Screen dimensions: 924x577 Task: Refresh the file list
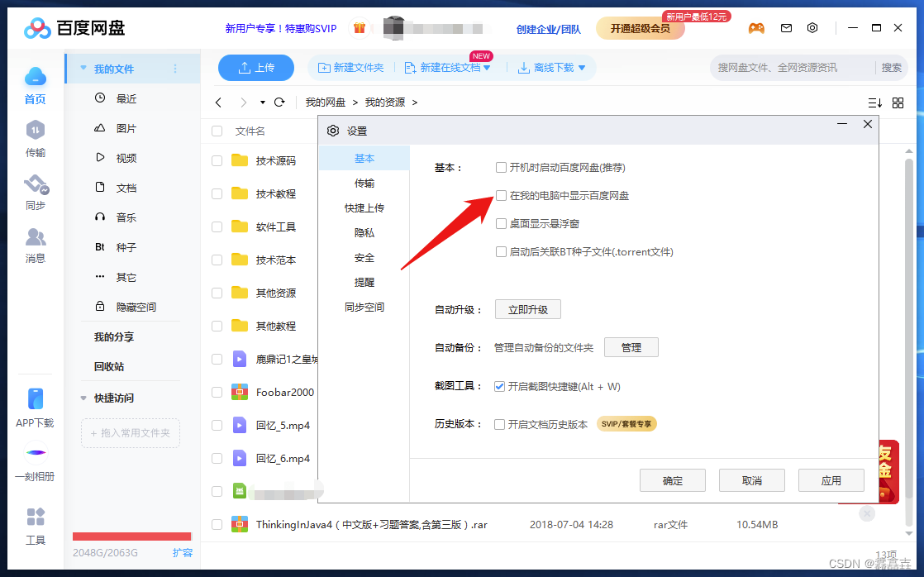point(280,103)
